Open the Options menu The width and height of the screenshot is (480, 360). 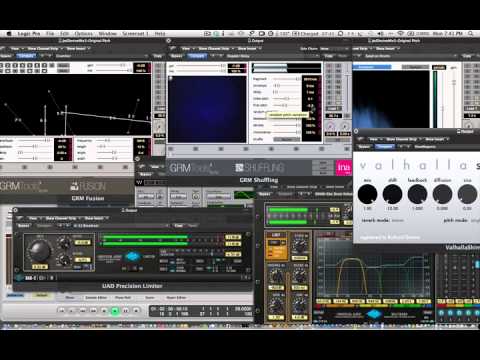(x=83, y=34)
